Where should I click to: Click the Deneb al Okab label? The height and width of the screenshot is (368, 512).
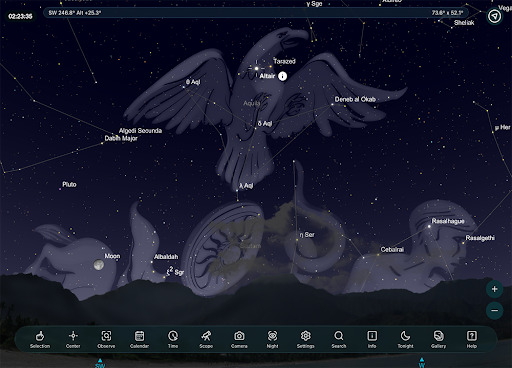tap(355, 99)
